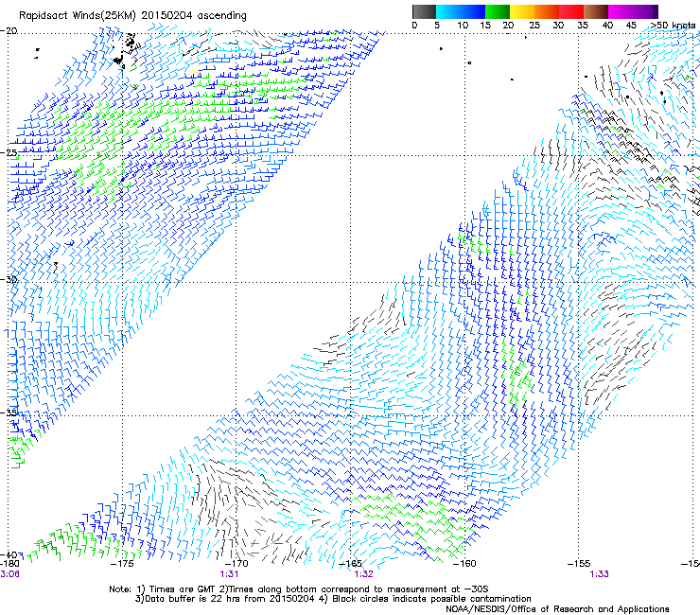Click the -155 longitude axis label
The width and height of the screenshot is (700, 615).
click(579, 564)
